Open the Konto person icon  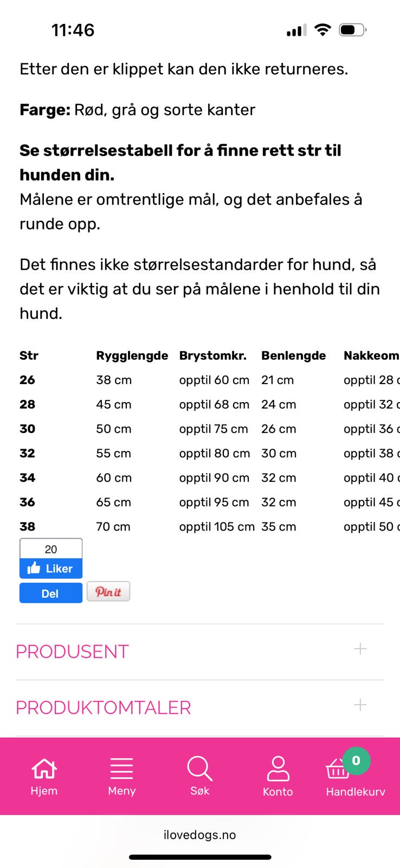[278, 769]
